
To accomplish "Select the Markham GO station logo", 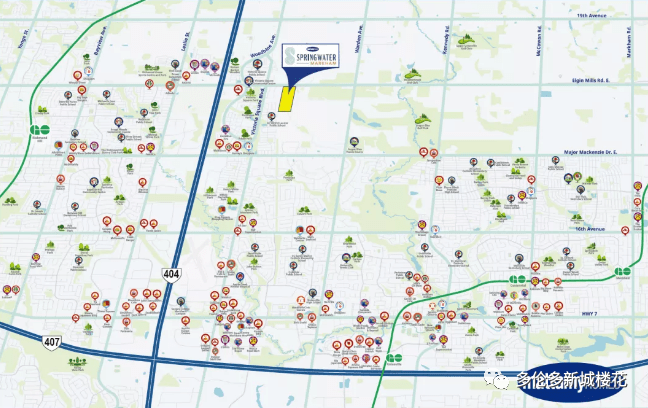I will [x=622, y=272].
